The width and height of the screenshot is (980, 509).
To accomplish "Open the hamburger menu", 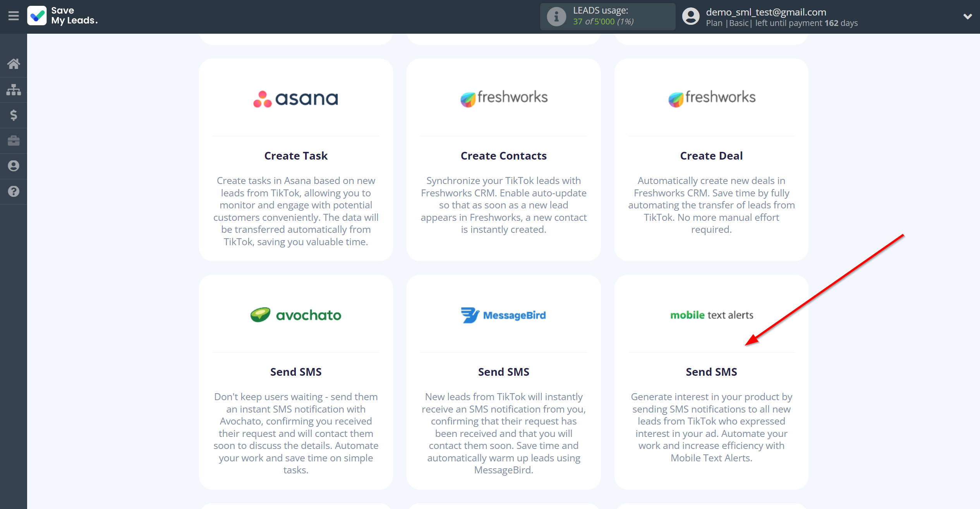I will (x=14, y=16).
